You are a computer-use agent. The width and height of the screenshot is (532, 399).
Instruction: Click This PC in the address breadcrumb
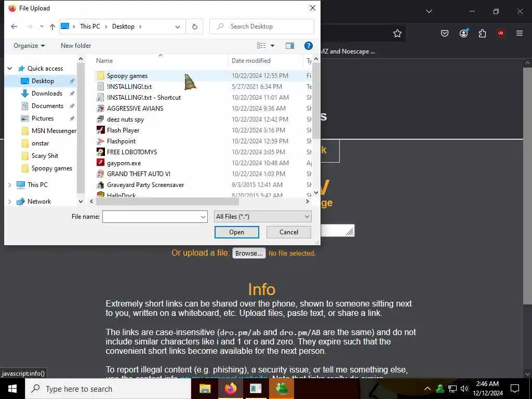point(90,26)
